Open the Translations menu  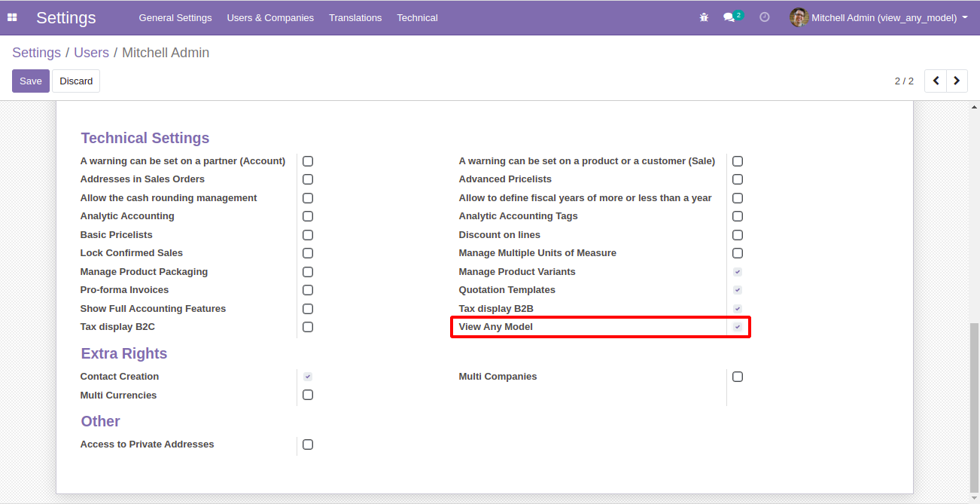pos(355,17)
